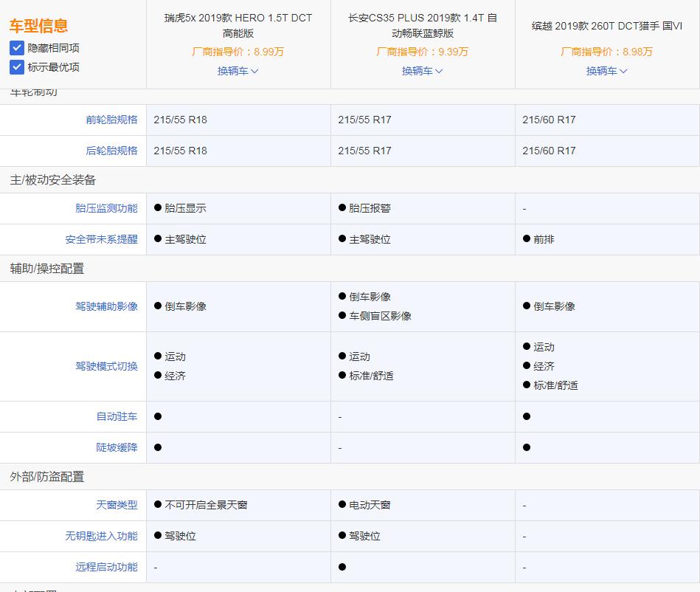
Task: Open 换辆车 dropdown under 长安CS35 PLUS
Action: [423, 71]
